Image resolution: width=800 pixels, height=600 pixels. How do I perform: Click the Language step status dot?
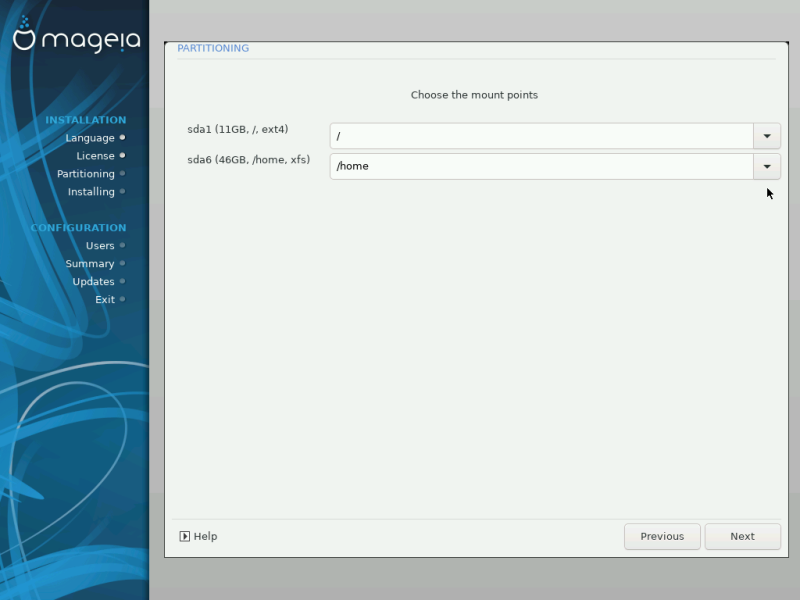[122, 137]
